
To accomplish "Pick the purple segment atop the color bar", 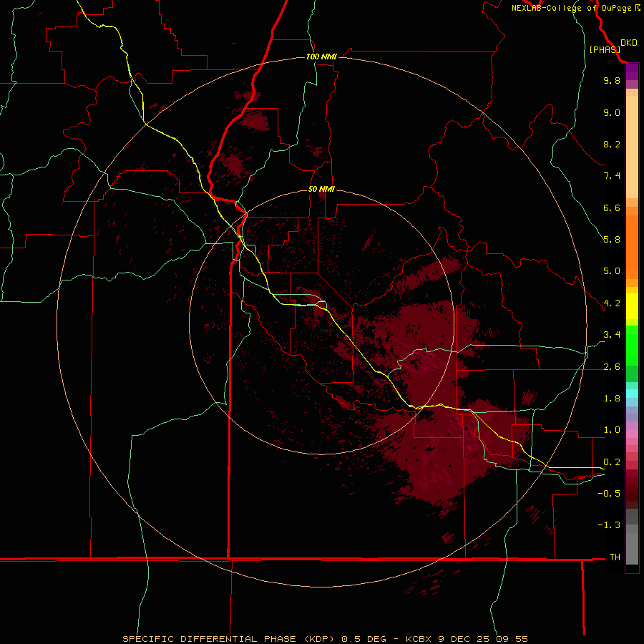I will pos(632,72).
